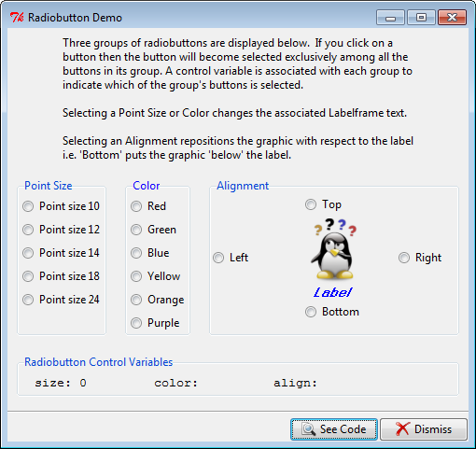Screen dimensions: 476x449
Task: Select the Red color radio button
Action: pyautogui.click(x=148, y=206)
